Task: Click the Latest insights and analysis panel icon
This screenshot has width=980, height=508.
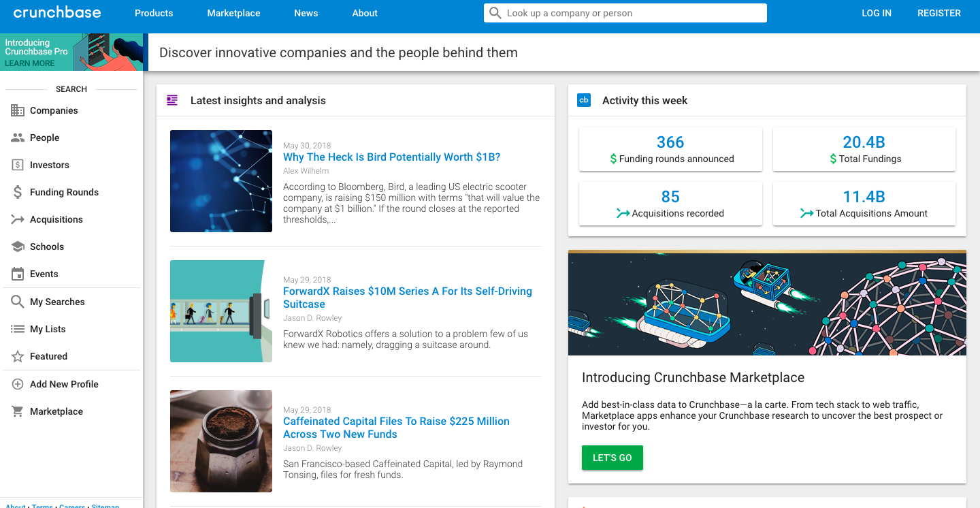Action: (172, 100)
